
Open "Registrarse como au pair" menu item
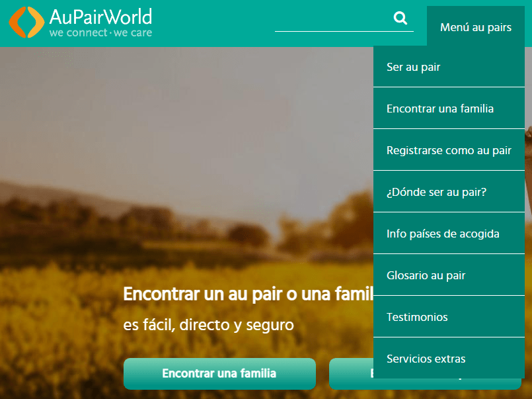449,150
